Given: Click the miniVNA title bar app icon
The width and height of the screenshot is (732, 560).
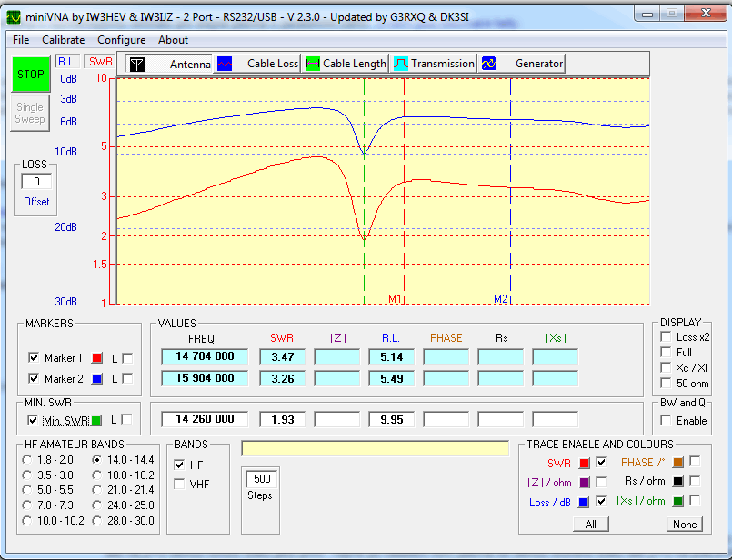Looking at the screenshot, I should point(14,15).
